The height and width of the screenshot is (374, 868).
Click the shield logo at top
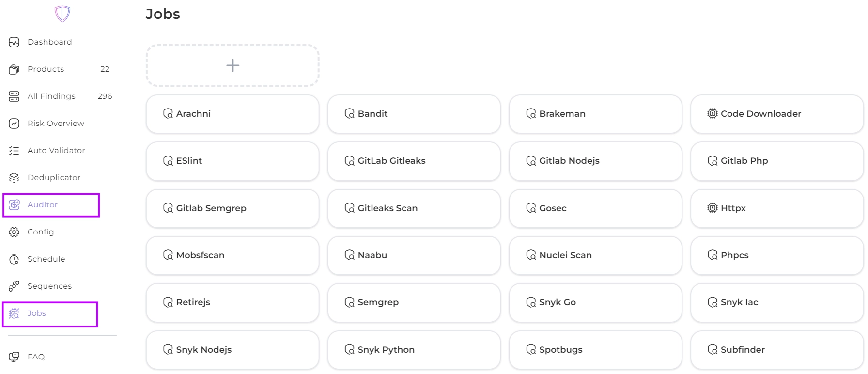(62, 14)
